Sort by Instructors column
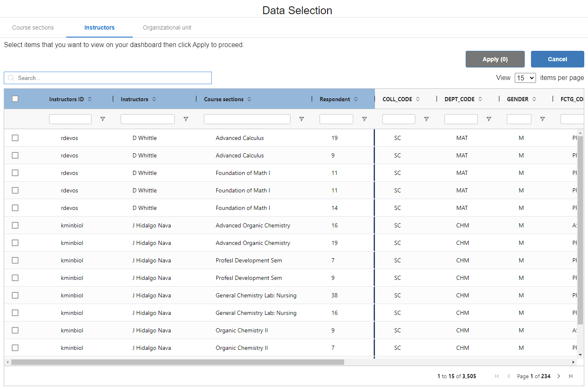Screen dimensions: 588x389 154,99
